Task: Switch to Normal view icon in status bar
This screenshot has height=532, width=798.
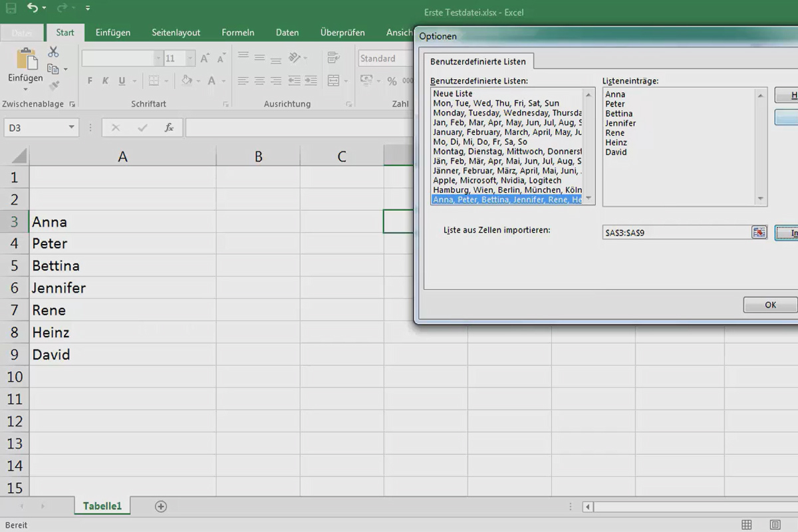Action: (x=746, y=525)
